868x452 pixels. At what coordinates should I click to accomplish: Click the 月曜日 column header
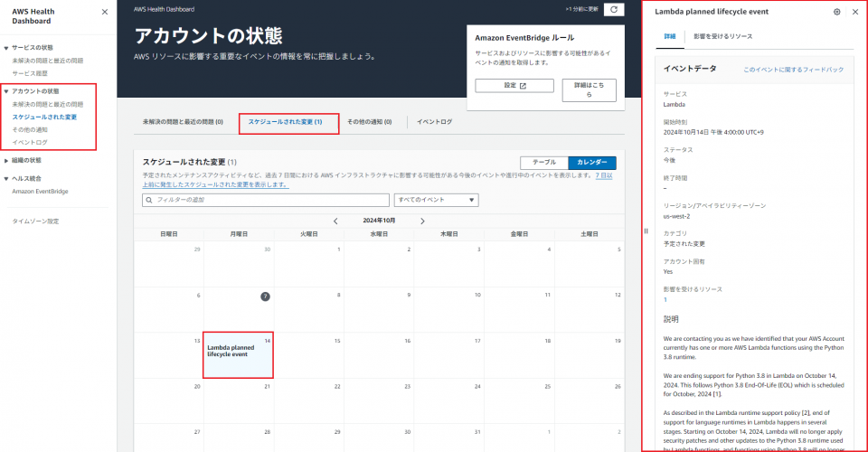239,234
